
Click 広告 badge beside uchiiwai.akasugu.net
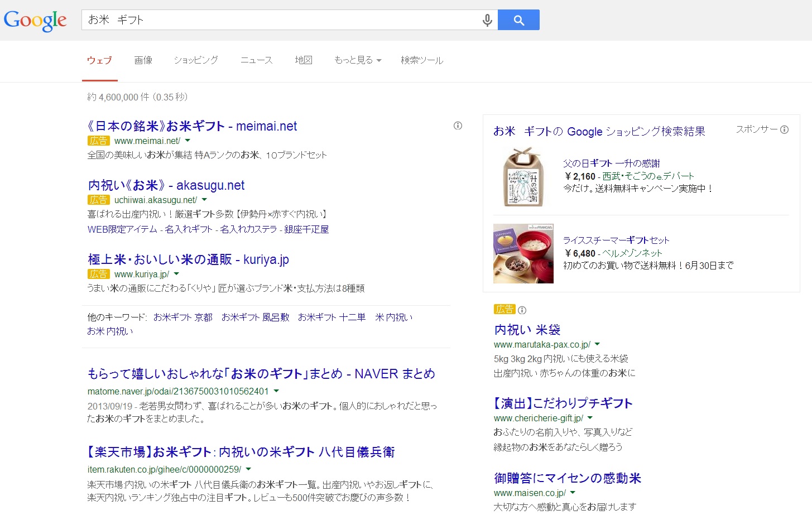(98, 200)
